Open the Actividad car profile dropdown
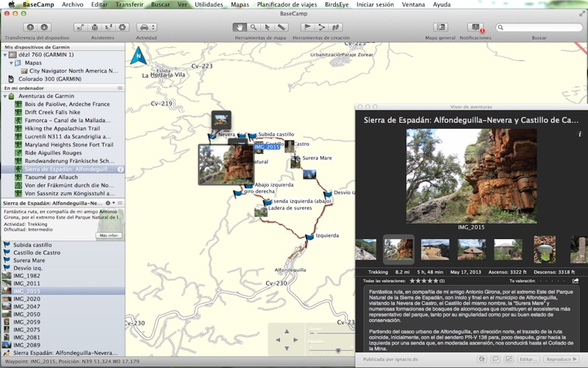This screenshot has width=588, height=368. click(146, 27)
